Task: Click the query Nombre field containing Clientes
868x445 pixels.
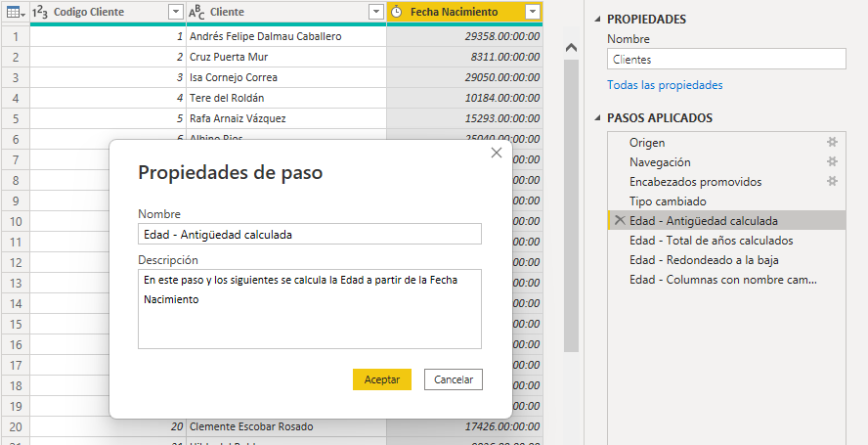Action: point(726,60)
